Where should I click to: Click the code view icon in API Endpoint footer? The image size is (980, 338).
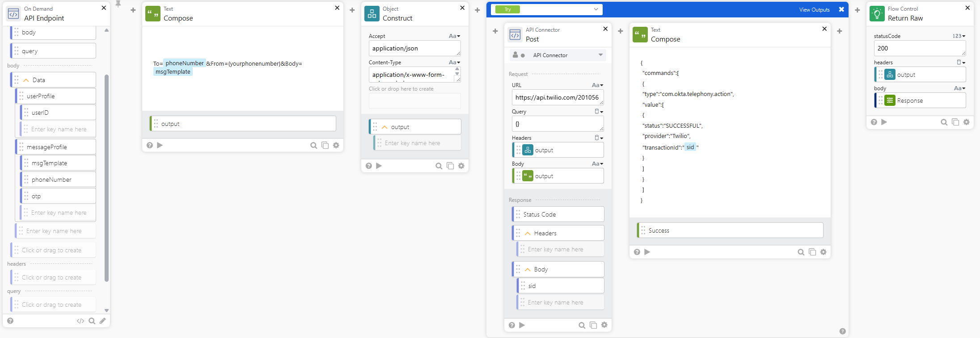pyautogui.click(x=80, y=321)
